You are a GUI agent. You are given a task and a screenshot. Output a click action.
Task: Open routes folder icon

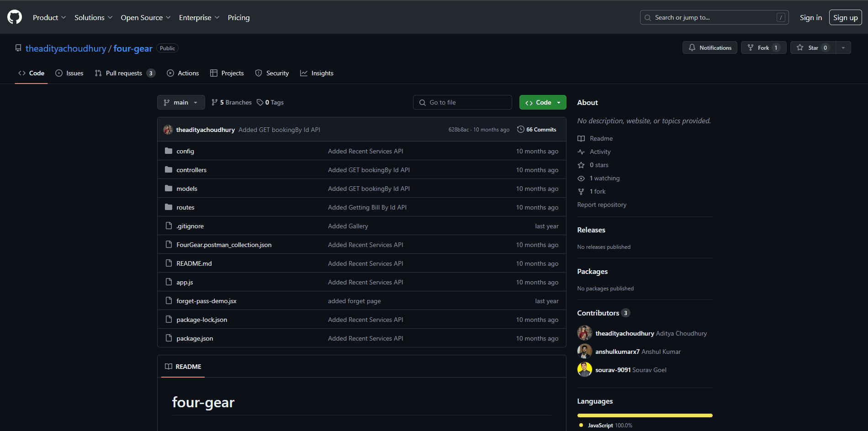tap(169, 207)
